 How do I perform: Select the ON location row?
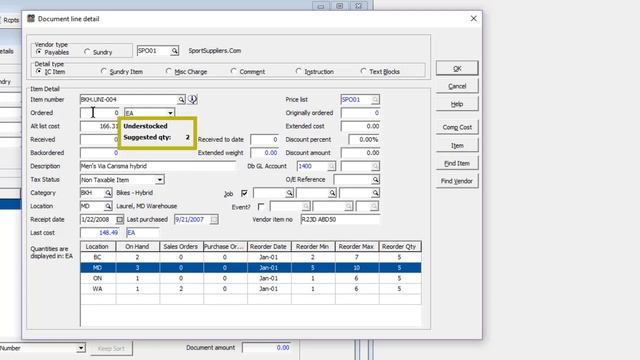tap(251, 278)
